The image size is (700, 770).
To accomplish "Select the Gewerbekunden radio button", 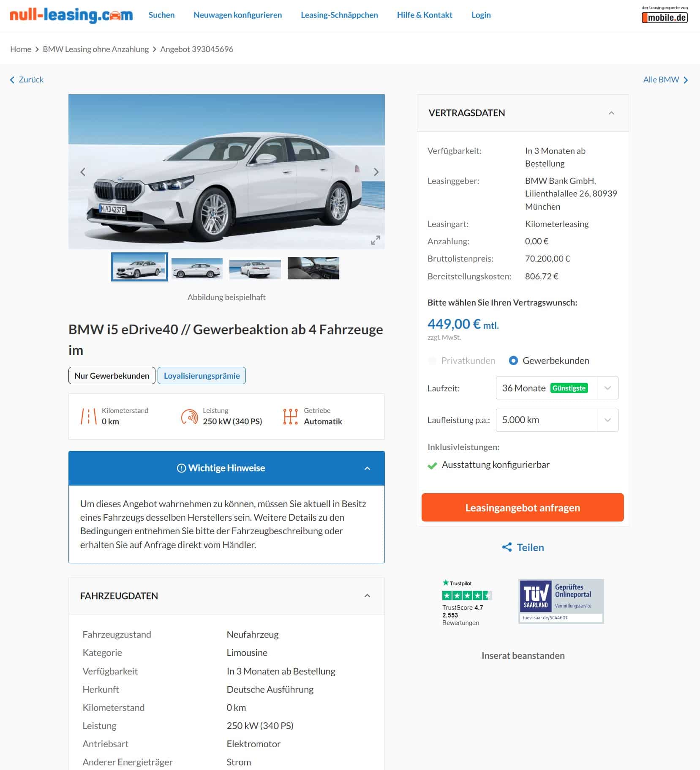I will pos(513,360).
